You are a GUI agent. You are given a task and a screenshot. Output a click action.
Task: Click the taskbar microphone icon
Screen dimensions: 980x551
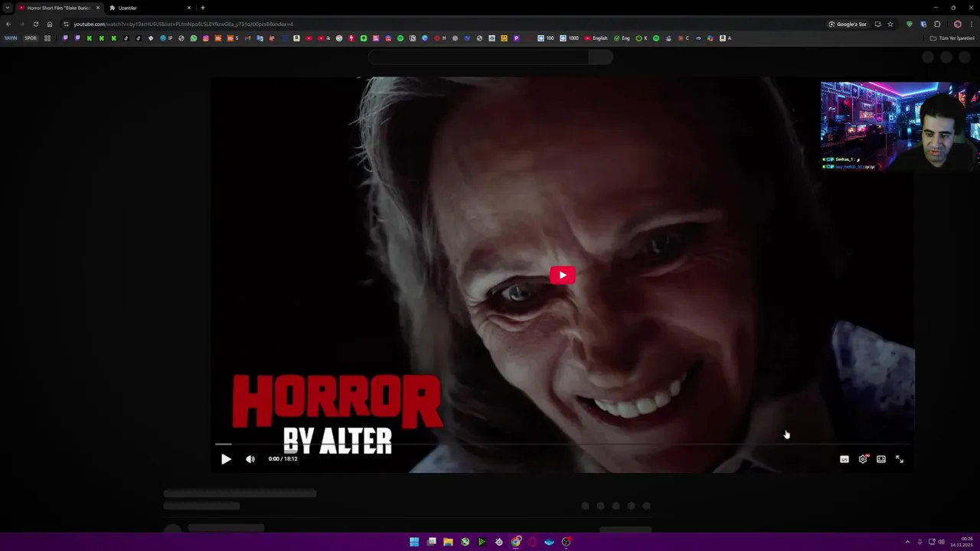pos(920,542)
